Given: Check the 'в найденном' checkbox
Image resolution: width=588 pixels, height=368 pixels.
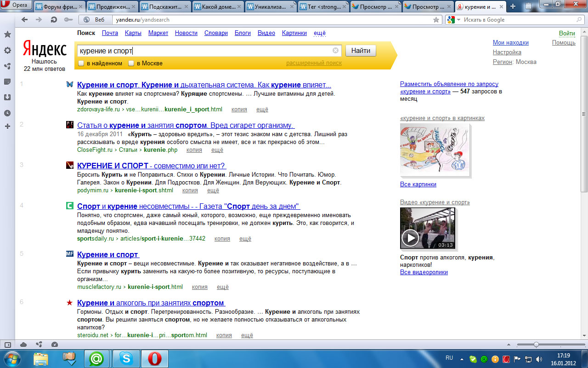Looking at the screenshot, I should (x=81, y=63).
